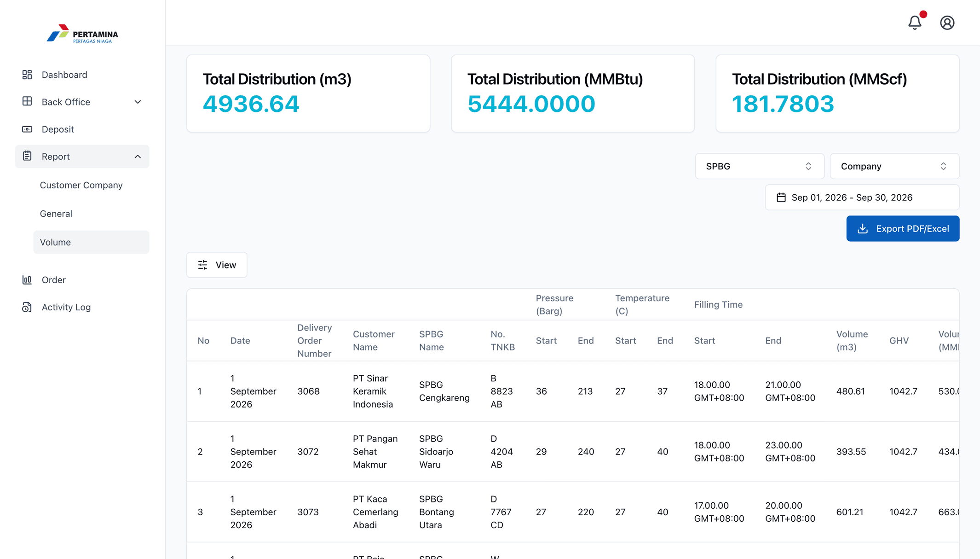Viewport: 980px width, 559px height.
Task: Click the calendar icon in date range
Action: pos(781,198)
